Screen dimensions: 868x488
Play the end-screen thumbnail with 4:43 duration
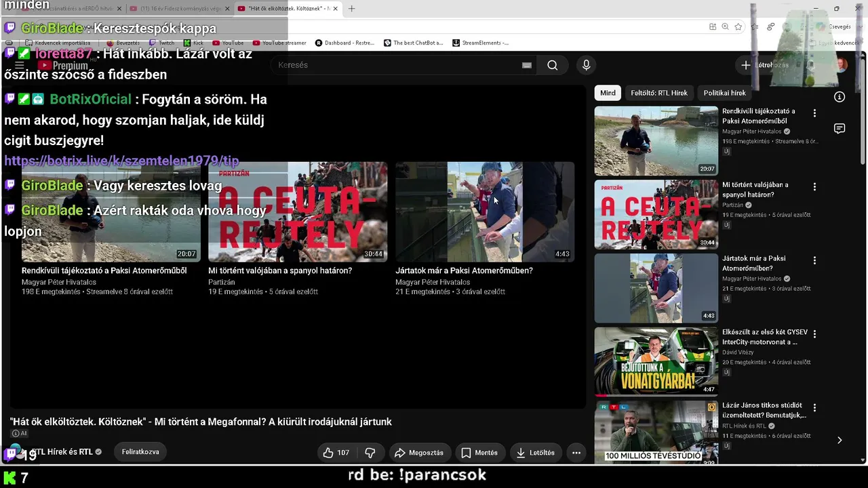tap(485, 211)
